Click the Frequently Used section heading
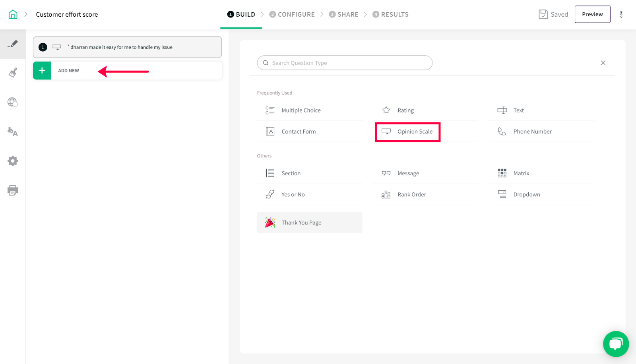636x364 pixels. (x=275, y=93)
